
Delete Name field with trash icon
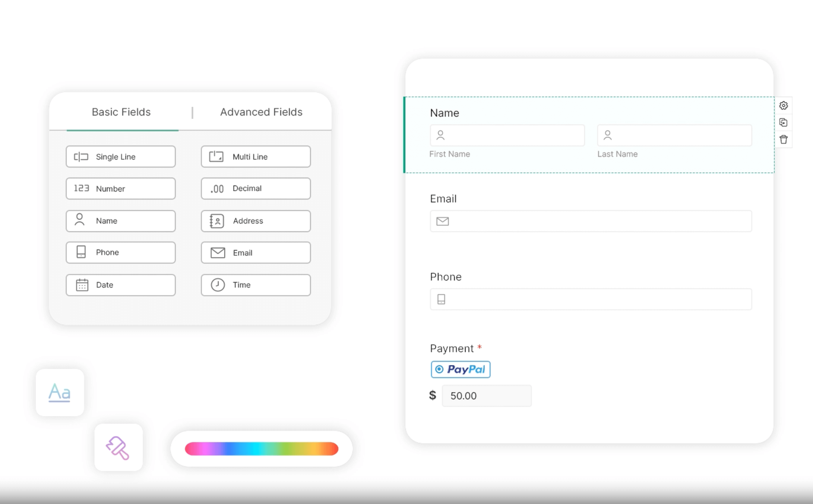click(783, 139)
